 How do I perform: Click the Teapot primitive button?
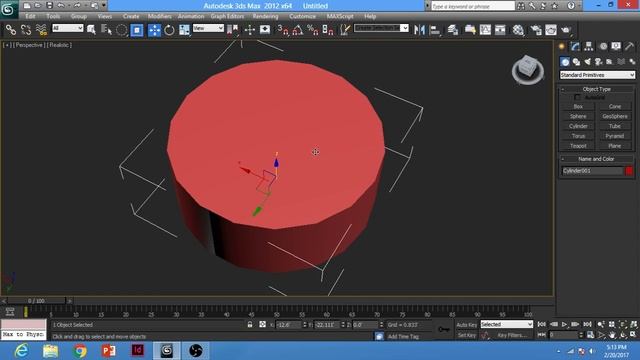pos(578,146)
